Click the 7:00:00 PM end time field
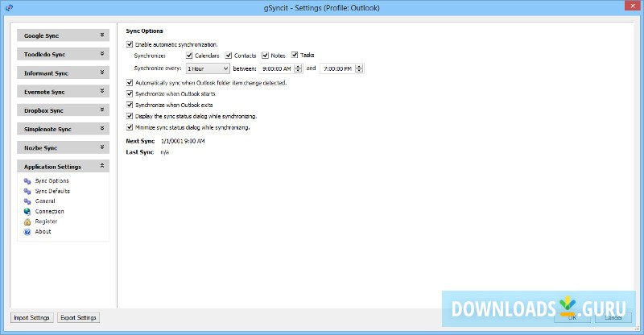Screen dimensions: 644x335 tap(337, 68)
